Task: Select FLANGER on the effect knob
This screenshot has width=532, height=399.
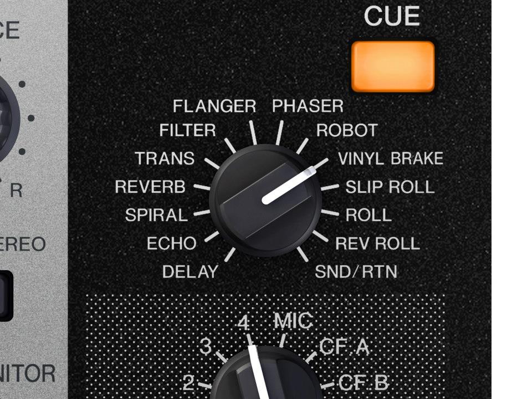Action: pos(214,106)
